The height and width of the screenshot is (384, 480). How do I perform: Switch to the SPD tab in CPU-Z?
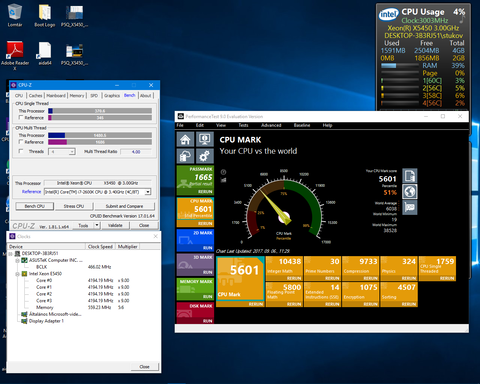click(x=94, y=96)
